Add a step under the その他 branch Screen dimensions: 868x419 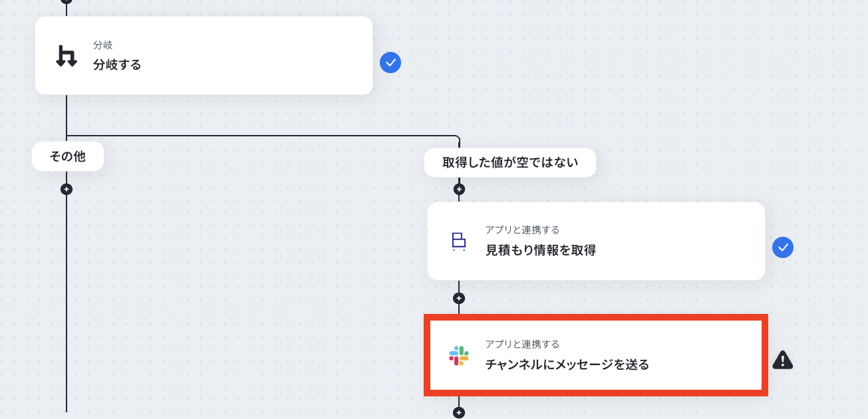pos(67,189)
